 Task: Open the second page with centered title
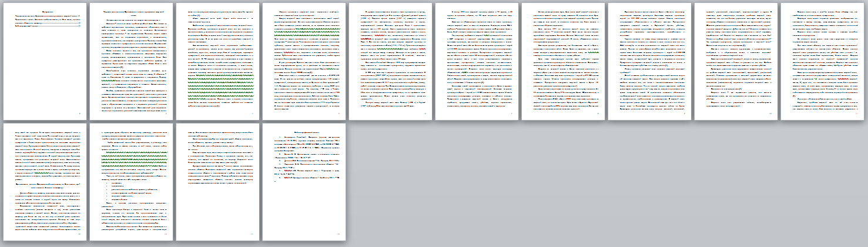point(131,61)
